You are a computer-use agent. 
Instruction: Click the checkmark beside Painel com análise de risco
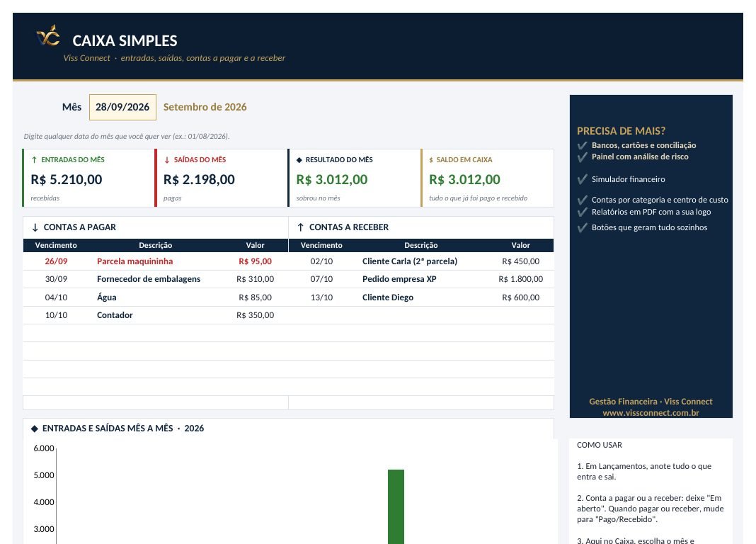[583, 157]
